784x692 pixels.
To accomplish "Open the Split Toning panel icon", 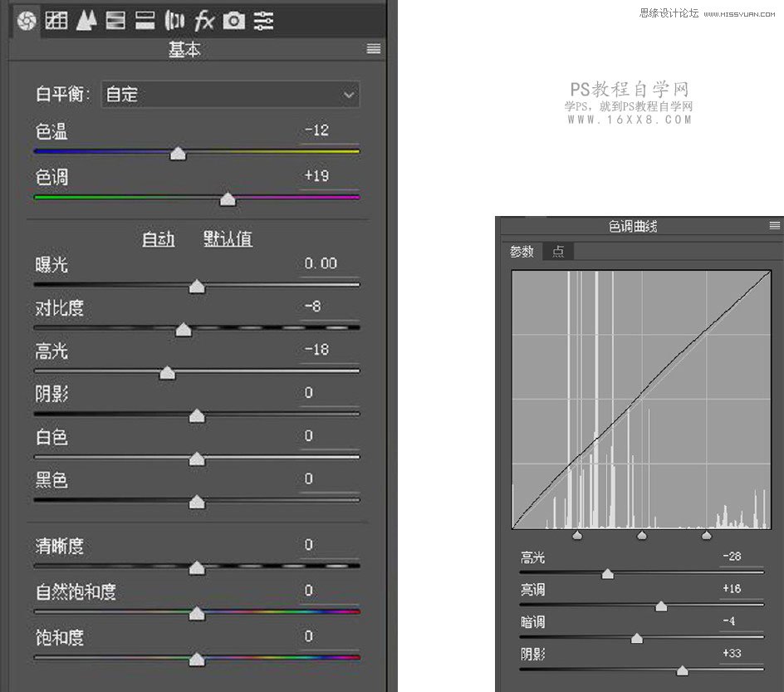I will pos(145,21).
